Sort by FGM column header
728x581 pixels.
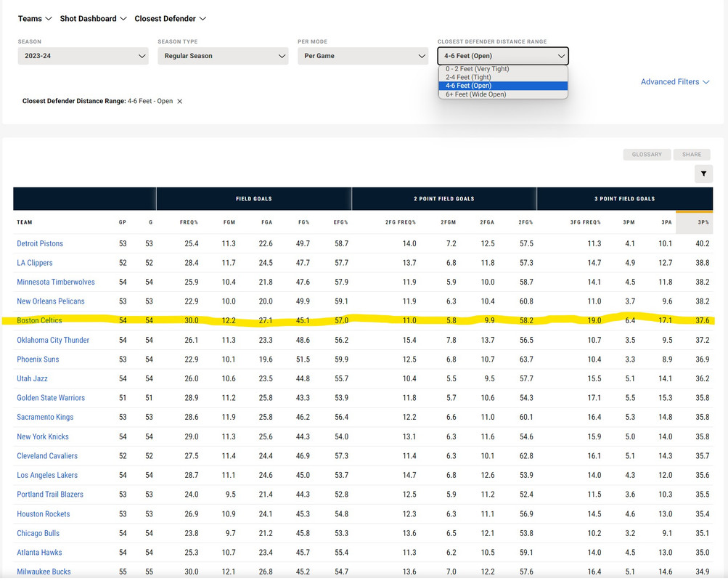coord(229,222)
